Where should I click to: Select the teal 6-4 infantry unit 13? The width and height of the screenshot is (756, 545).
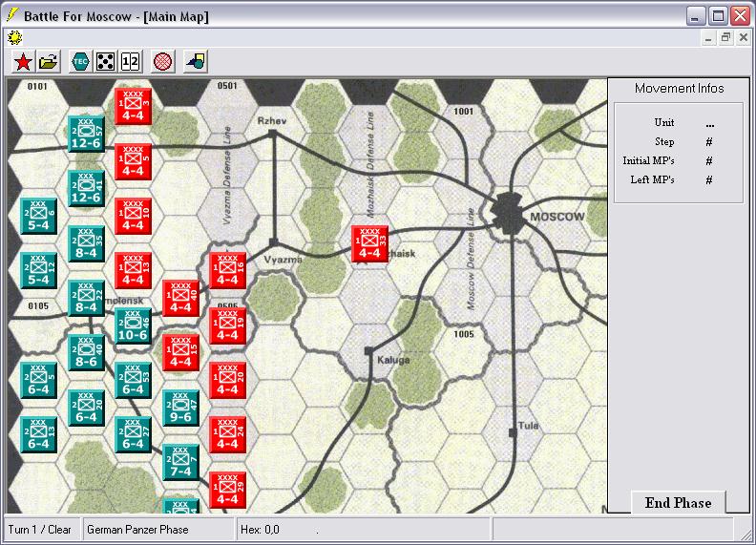(39, 435)
